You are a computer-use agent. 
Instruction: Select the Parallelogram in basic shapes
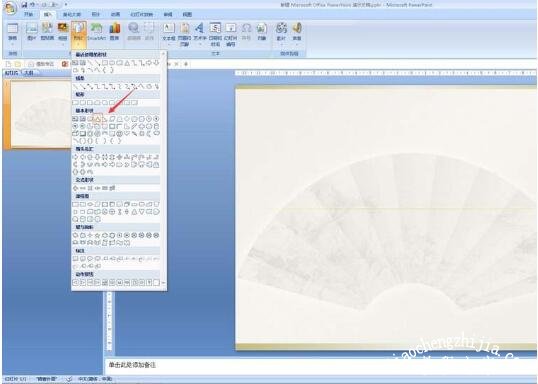[112, 119]
